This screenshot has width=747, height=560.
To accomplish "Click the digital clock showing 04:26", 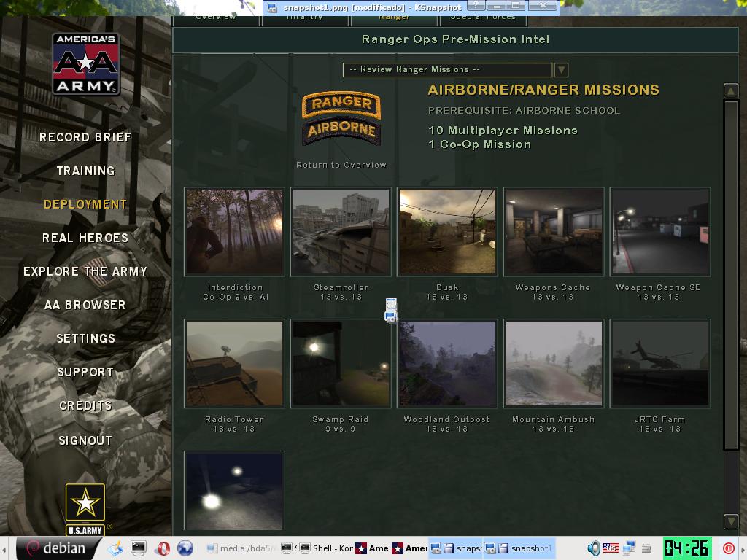I will pos(687,548).
